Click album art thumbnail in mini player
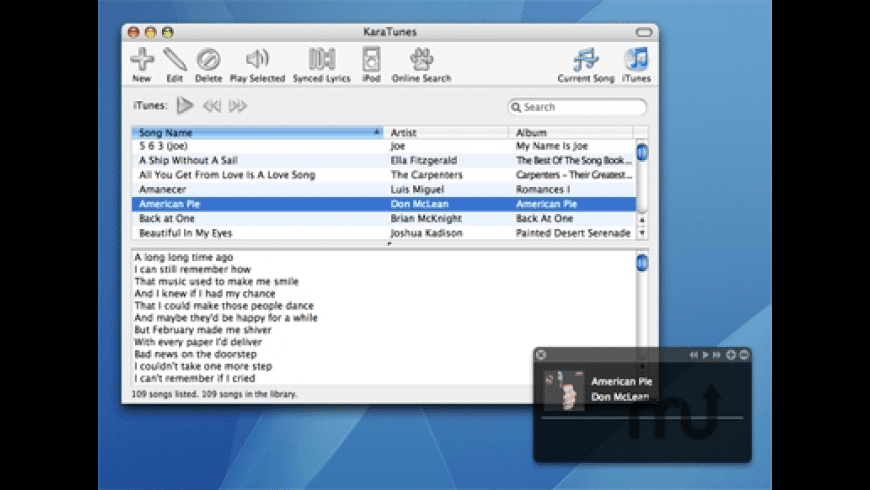 pyautogui.click(x=563, y=390)
